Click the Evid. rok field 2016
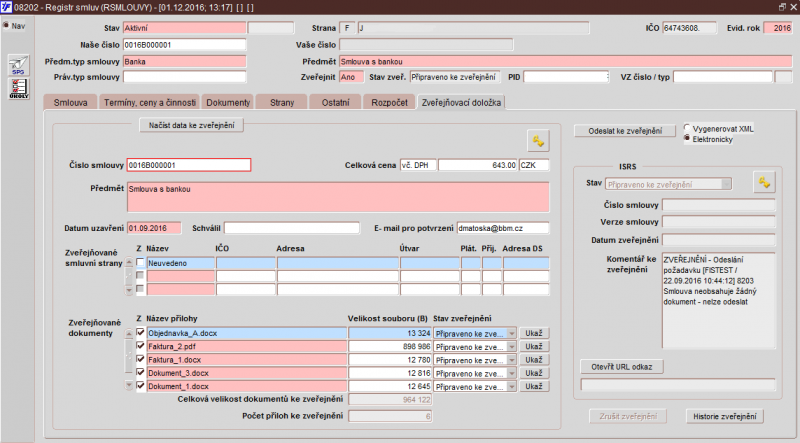 (778, 28)
